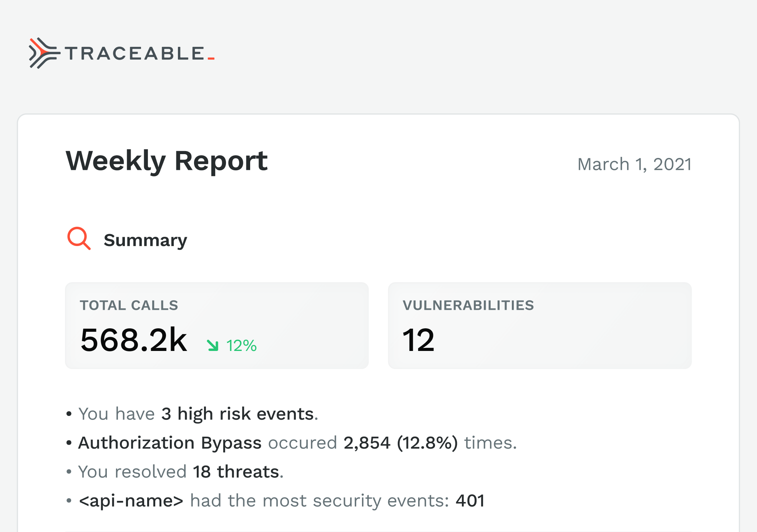
Task: Click the TOTAL CALLS label
Action: [129, 305]
